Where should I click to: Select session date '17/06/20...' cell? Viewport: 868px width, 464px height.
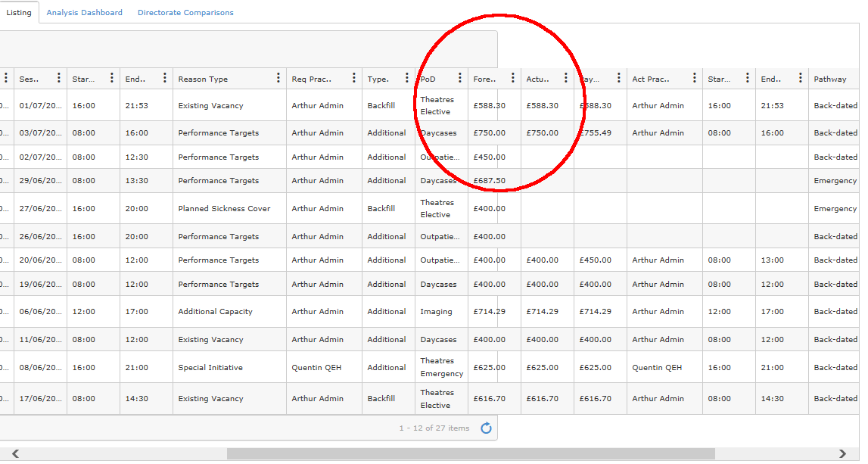(40, 399)
